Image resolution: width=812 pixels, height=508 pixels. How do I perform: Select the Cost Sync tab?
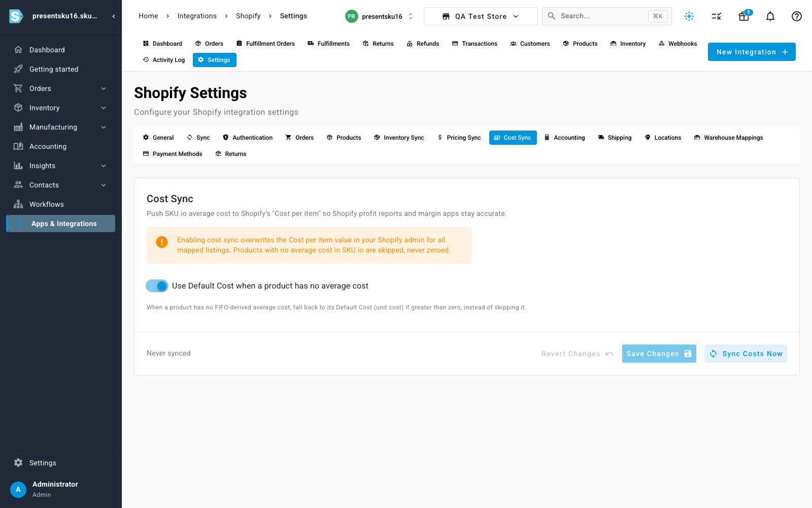(x=513, y=138)
